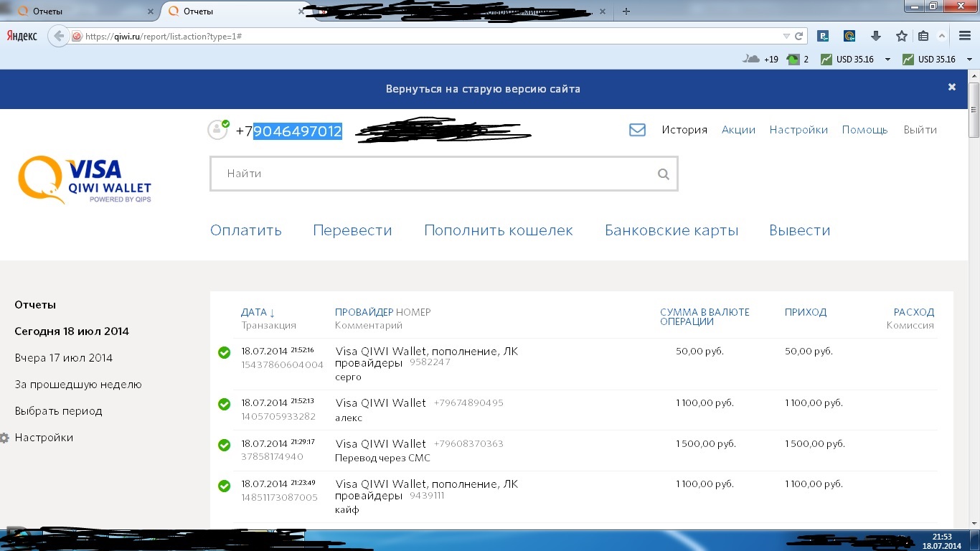Open messages via the envelope icon
This screenshot has width=980, height=551.
637,130
